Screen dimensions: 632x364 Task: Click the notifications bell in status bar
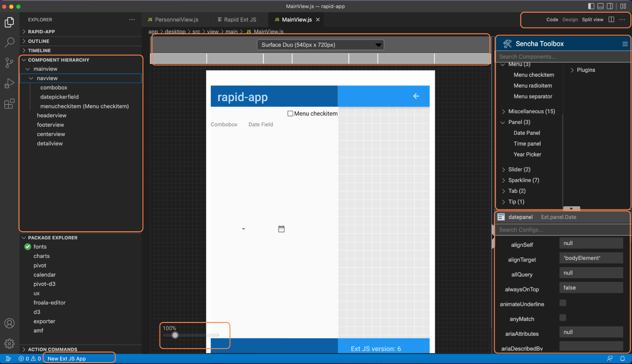click(623, 359)
